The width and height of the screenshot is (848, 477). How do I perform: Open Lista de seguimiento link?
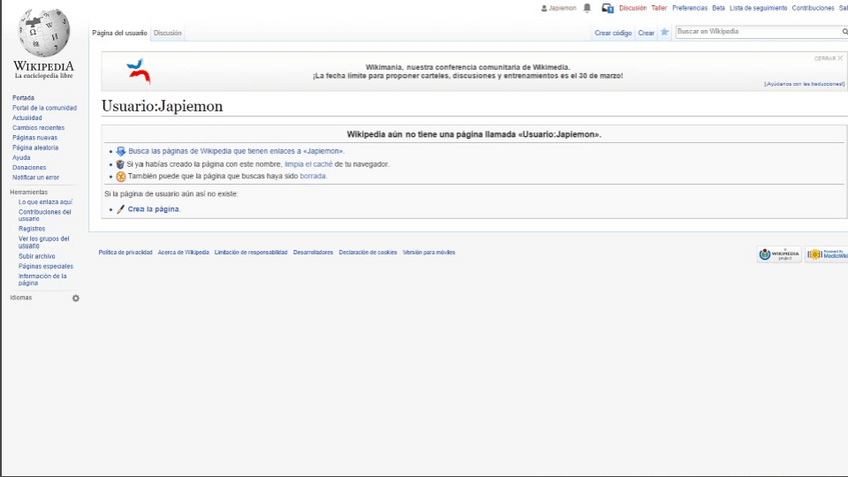758,8
